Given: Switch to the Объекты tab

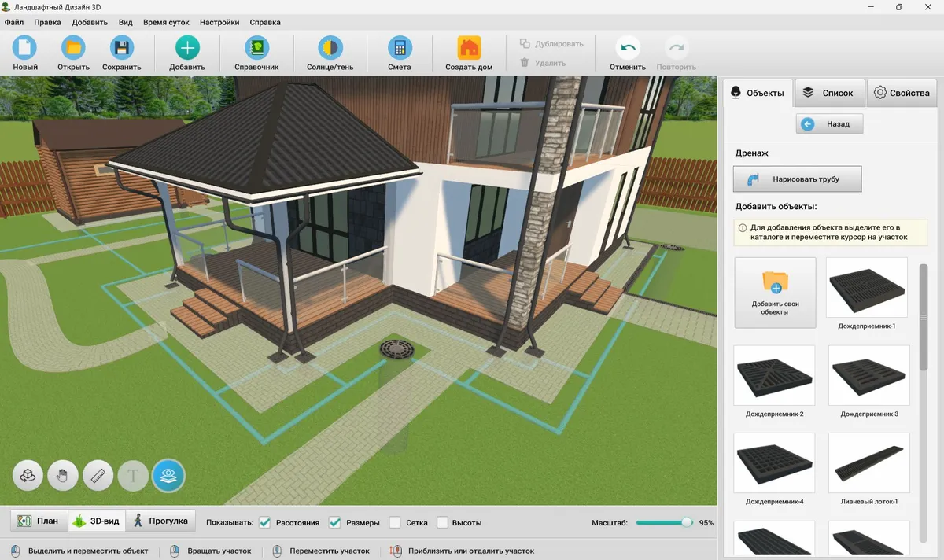Looking at the screenshot, I should (x=758, y=93).
